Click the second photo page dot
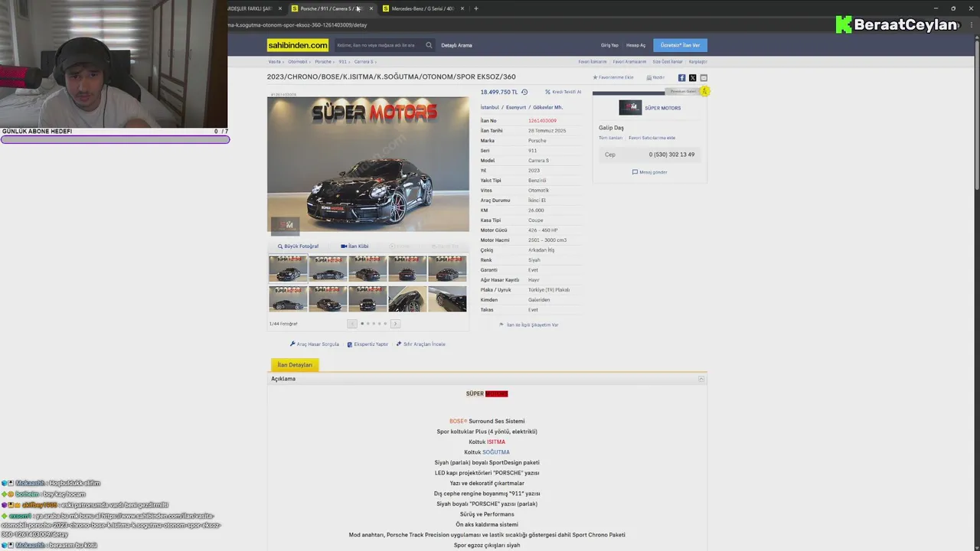The image size is (980, 551). [x=367, y=324]
